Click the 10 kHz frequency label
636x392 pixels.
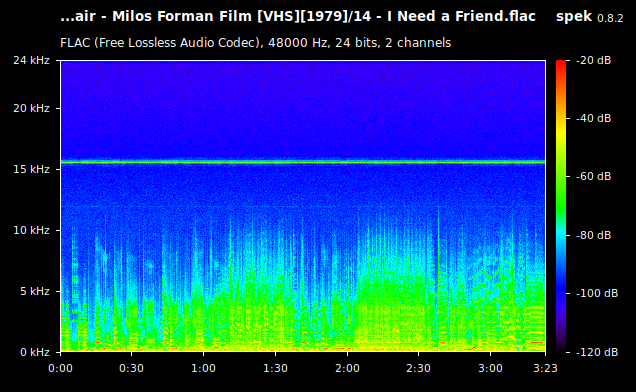[31, 230]
